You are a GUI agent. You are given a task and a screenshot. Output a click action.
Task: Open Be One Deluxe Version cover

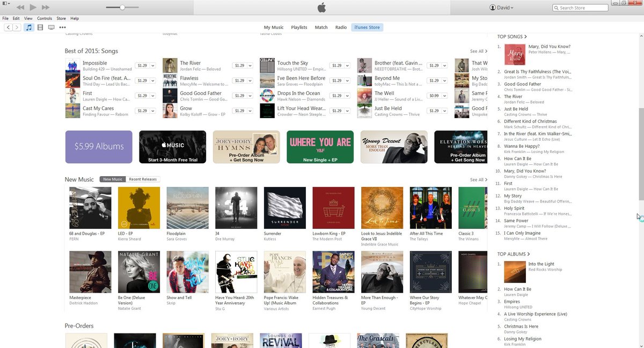pos(139,272)
